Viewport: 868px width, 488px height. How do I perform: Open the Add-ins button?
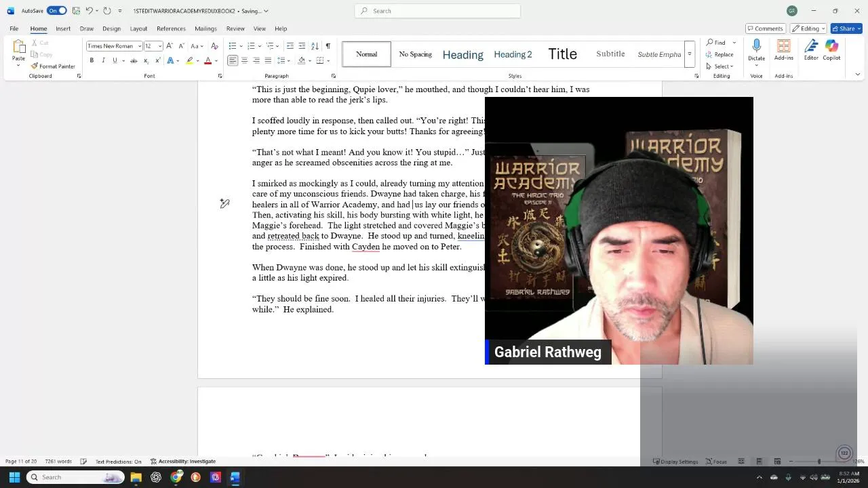[783, 50]
